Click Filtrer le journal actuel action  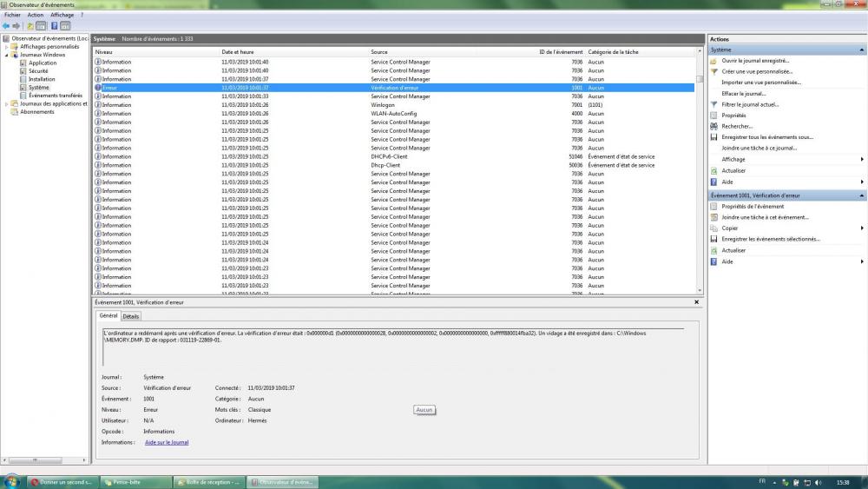point(750,104)
